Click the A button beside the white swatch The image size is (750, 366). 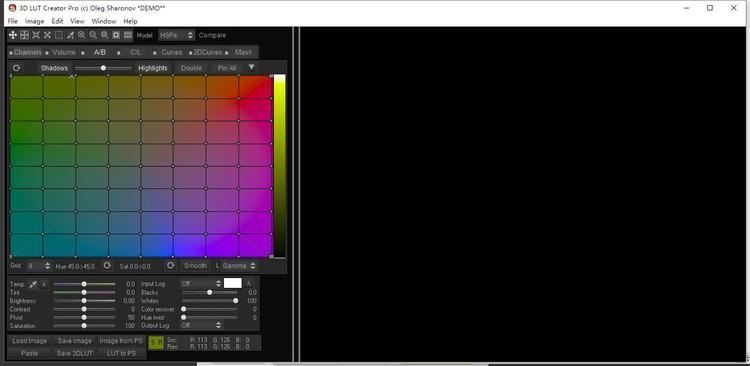click(x=249, y=283)
